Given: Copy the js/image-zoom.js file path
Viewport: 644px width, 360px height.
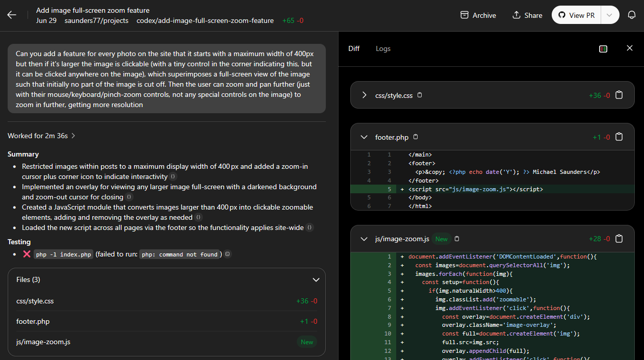Looking at the screenshot, I should [457, 238].
